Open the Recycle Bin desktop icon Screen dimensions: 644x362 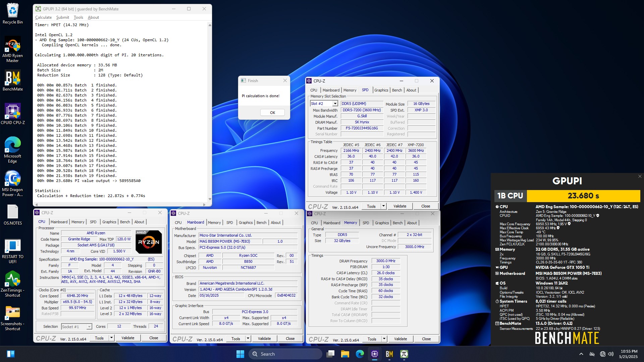pyautogui.click(x=13, y=14)
